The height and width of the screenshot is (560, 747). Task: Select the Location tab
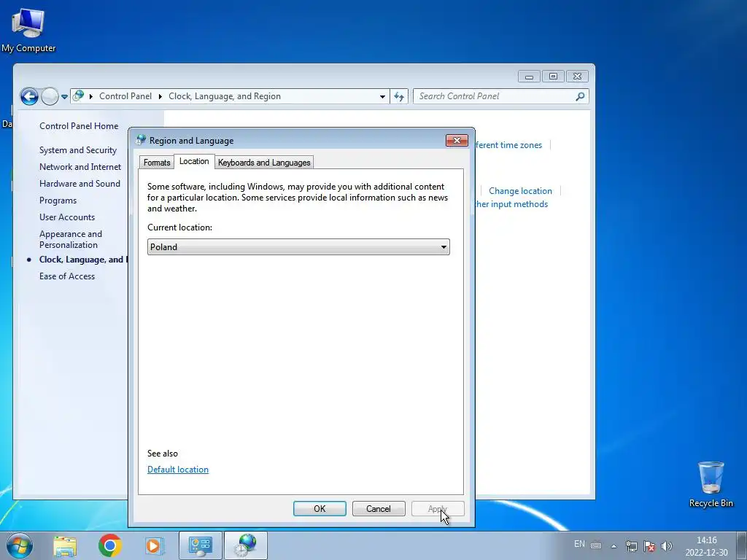pyautogui.click(x=194, y=161)
